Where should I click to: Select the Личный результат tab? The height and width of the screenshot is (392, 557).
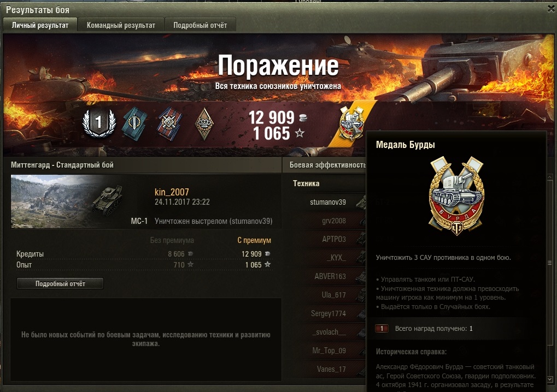(40, 25)
